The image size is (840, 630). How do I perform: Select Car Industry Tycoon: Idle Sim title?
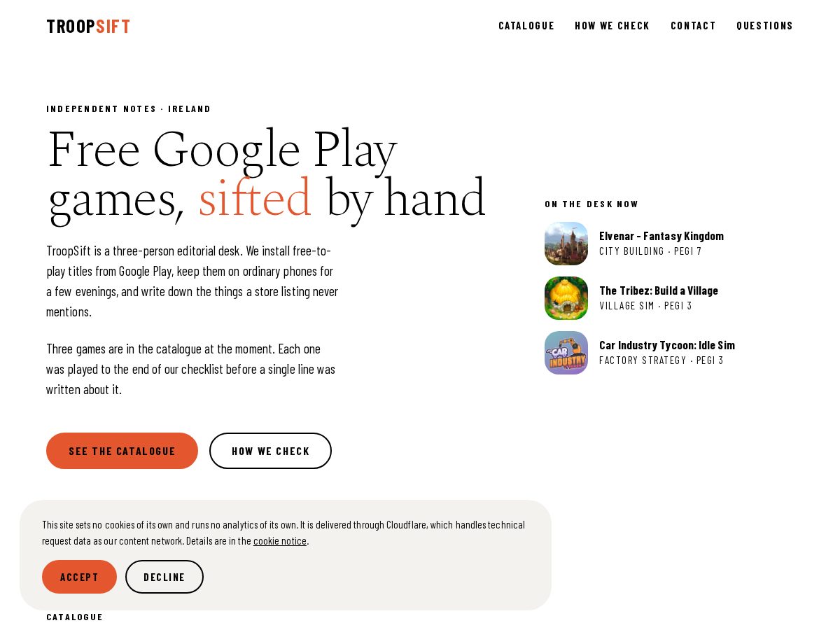667,345
